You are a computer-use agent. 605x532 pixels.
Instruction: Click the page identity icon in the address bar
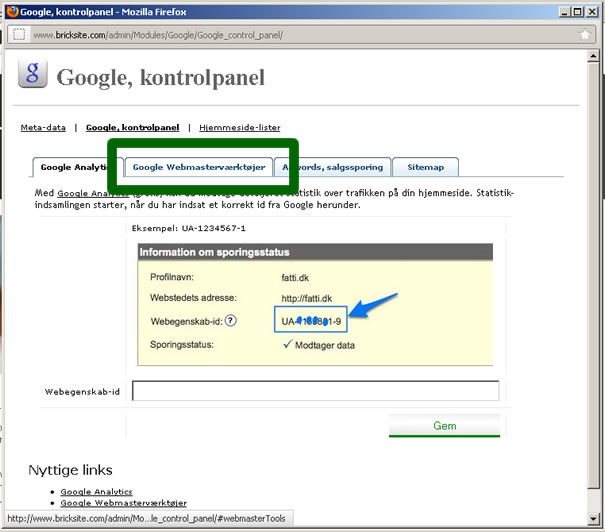point(18,34)
